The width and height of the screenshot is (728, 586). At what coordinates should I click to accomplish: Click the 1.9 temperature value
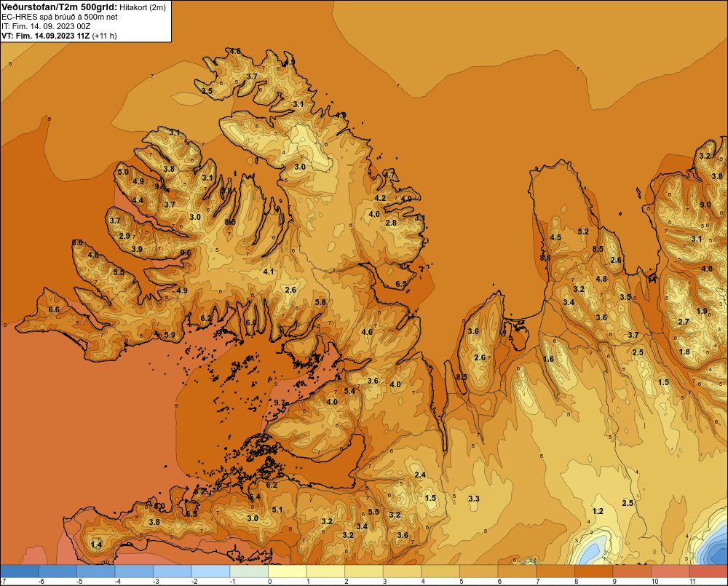point(702,311)
